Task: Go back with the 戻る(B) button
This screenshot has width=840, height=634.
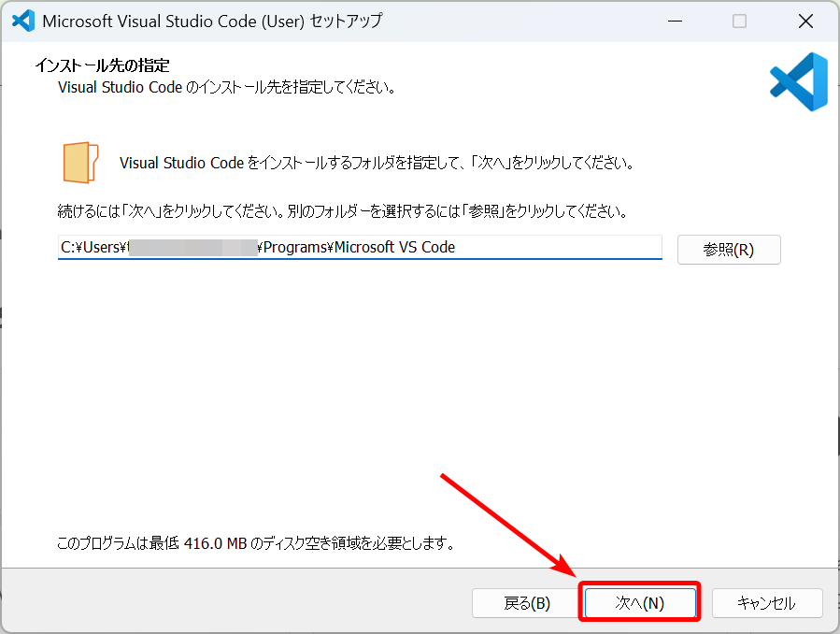Action: tap(527, 603)
